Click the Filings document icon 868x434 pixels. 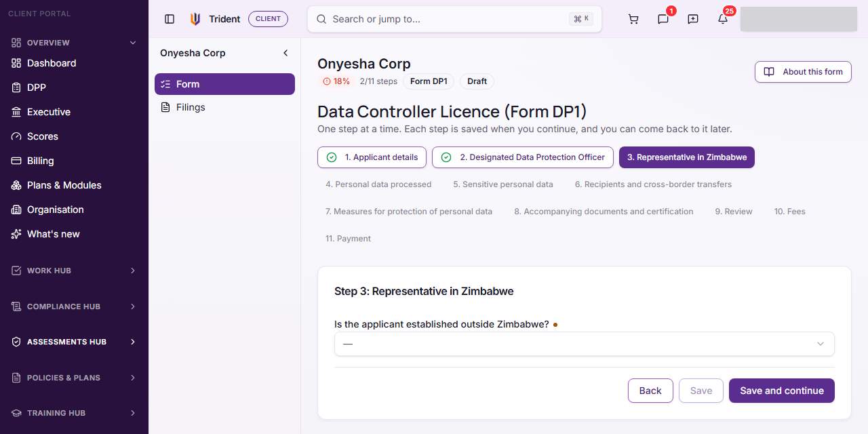(x=165, y=107)
